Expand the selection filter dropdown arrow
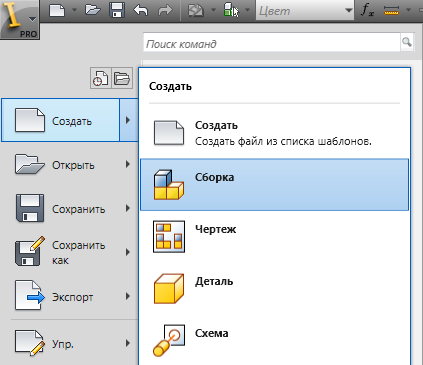423x365 pixels. 247,10
